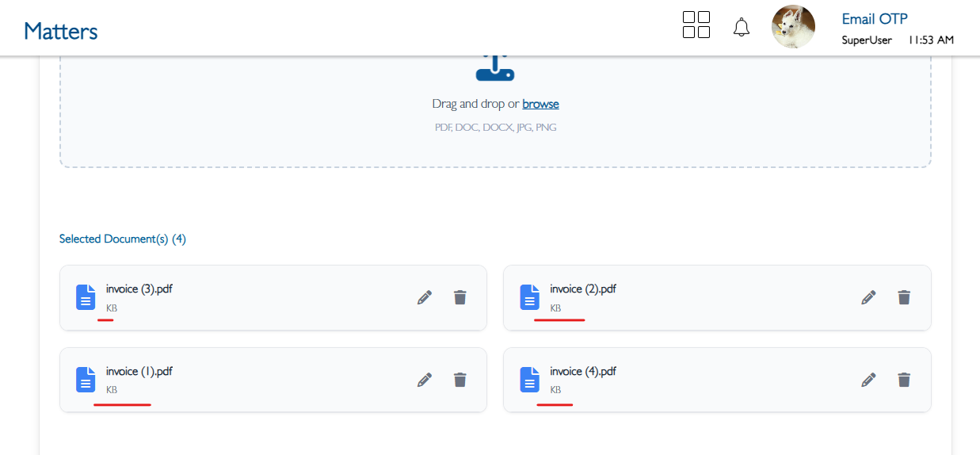The image size is (980, 455).
Task: Delete invoice (1).pdf using trash icon
Action: (459, 380)
